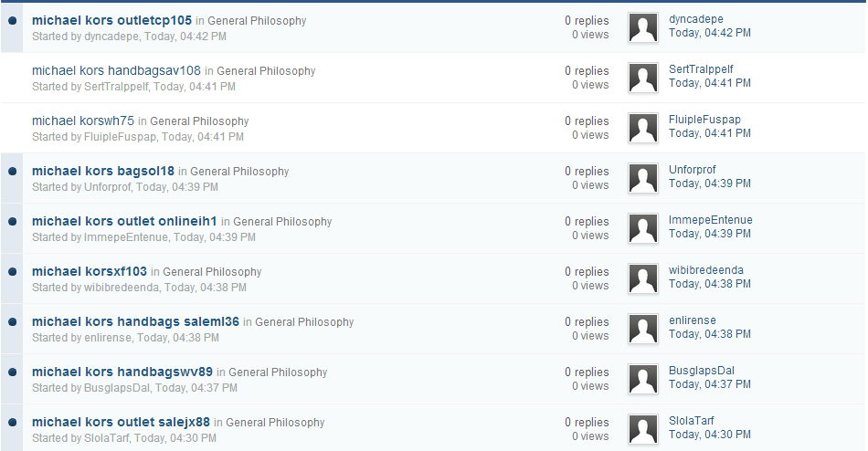The image size is (868, 451).
Task: Open Unforprof's avatar profile picture
Action: [x=643, y=178]
